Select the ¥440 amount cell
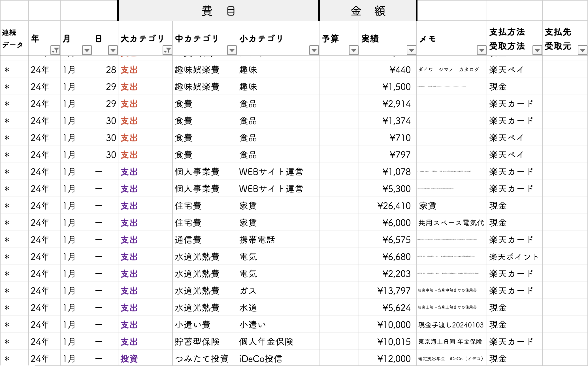The height and width of the screenshot is (366, 588). point(388,70)
